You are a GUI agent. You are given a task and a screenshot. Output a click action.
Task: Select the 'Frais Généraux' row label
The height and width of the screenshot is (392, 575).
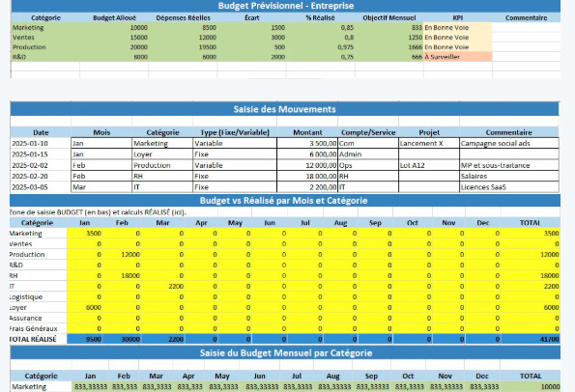[x=38, y=328]
